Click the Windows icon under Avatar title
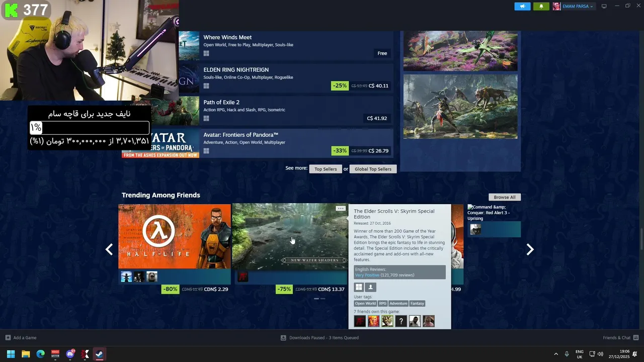The width and height of the screenshot is (644, 362). tap(206, 151)
